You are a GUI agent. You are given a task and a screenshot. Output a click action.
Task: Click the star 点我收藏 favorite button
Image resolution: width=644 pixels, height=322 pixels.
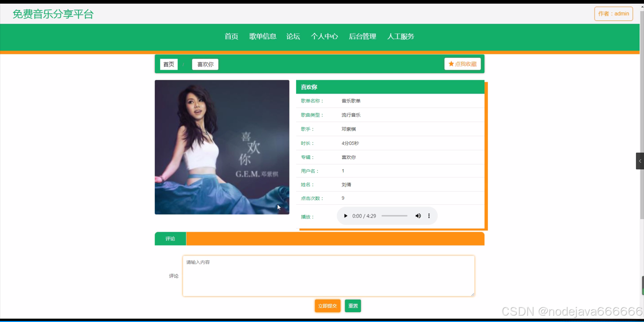[x=463, y=64]
